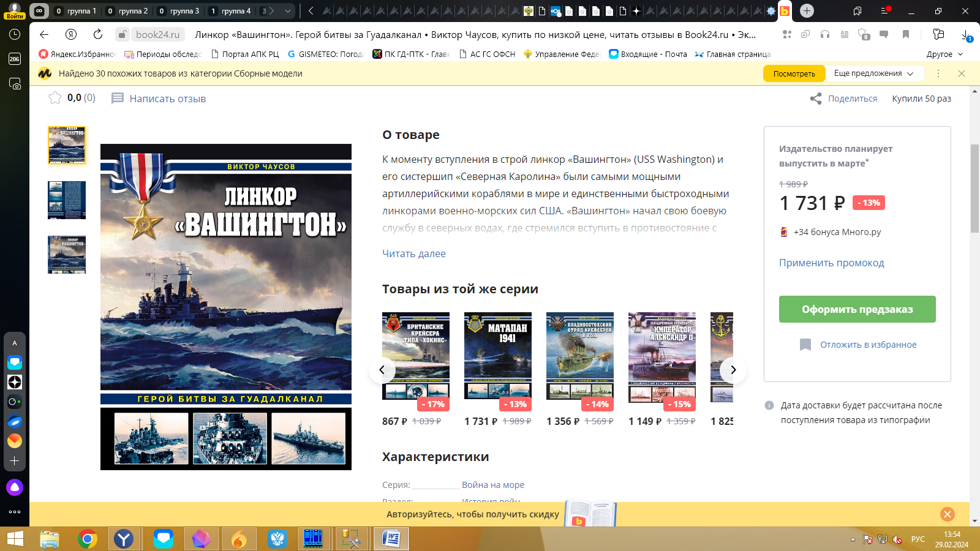This screenshot has width=980, height=551.
Task: Switch to tab группа 3
Action: 179,11
